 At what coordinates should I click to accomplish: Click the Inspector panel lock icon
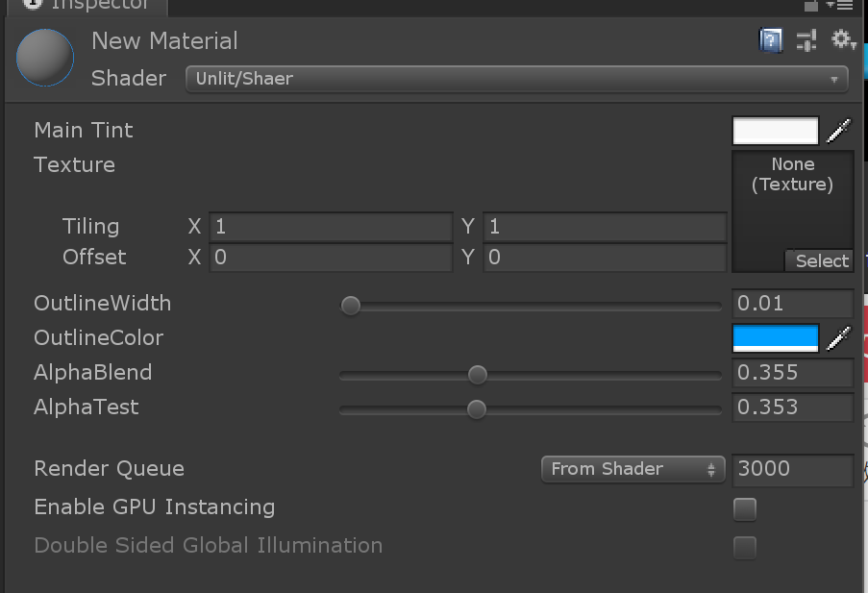tap(812, 5)
